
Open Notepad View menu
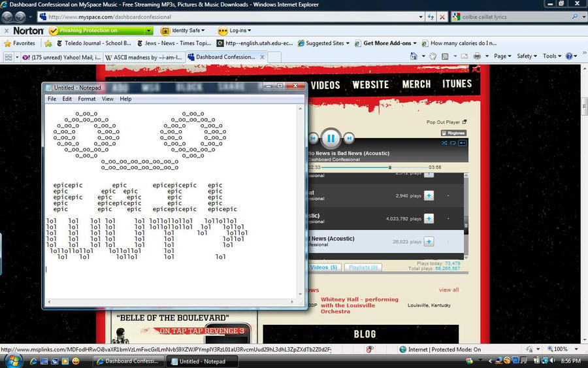(x=108, y=99)
